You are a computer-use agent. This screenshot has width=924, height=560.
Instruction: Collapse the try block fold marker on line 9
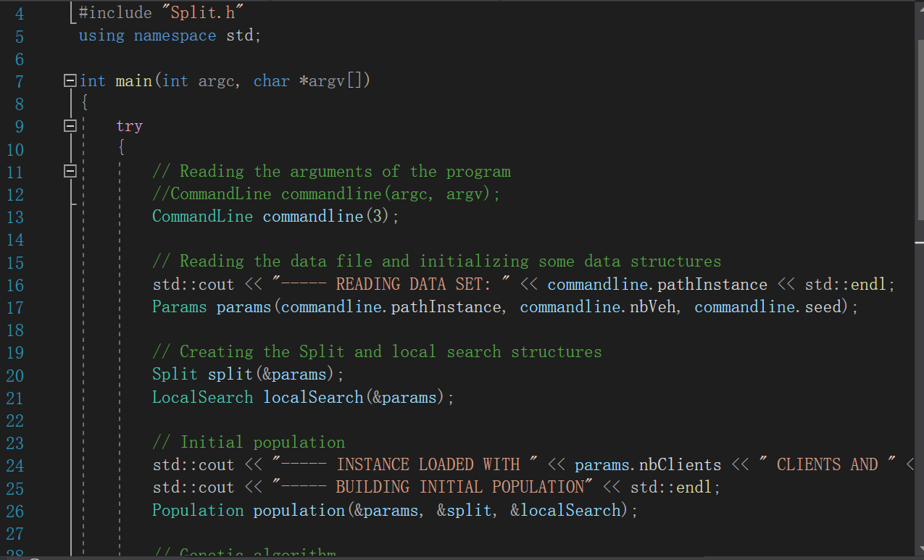click(x=69, y=125)
